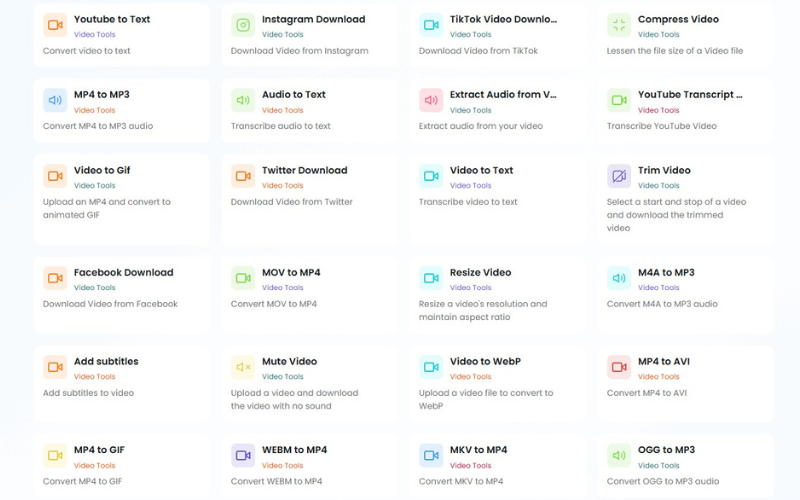Click the Trim Video crossed-camera icon
This screenshot has height=500, width=800.
tap(619, 176)
